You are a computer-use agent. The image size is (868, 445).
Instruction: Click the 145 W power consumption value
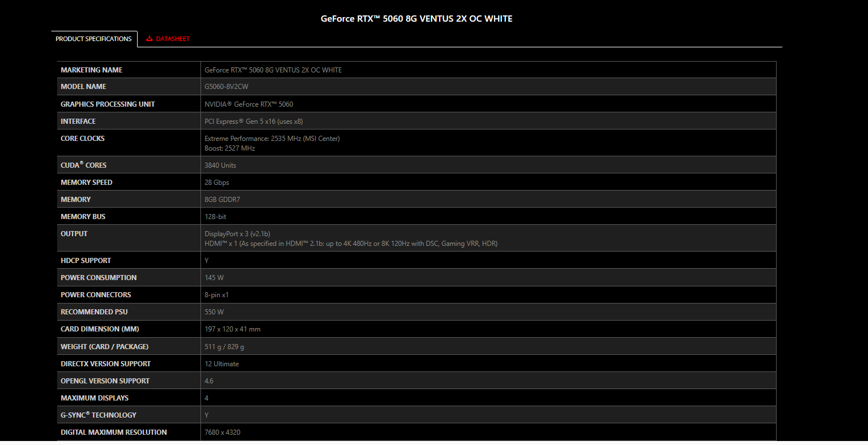(214, 278)
